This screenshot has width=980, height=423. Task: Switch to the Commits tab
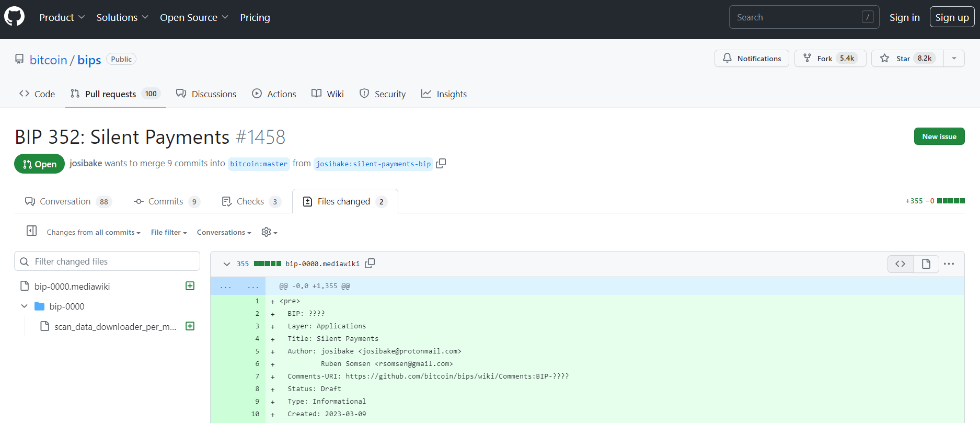[167, 201]
